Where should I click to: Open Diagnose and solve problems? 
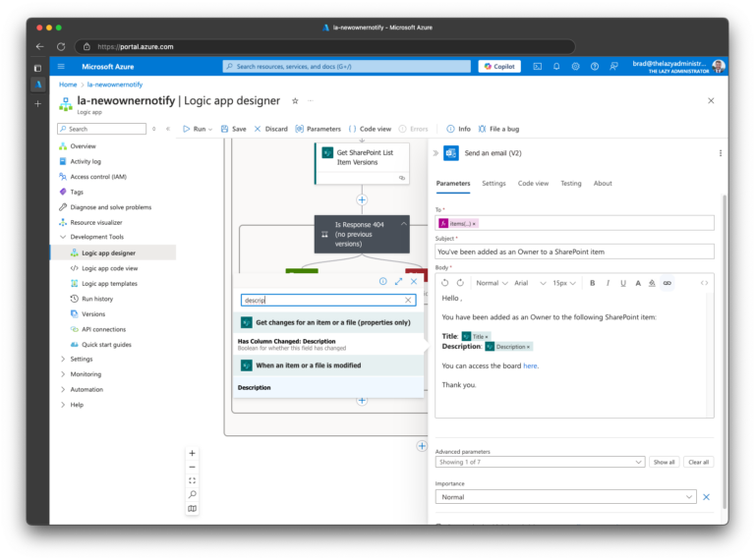(111, 207)
